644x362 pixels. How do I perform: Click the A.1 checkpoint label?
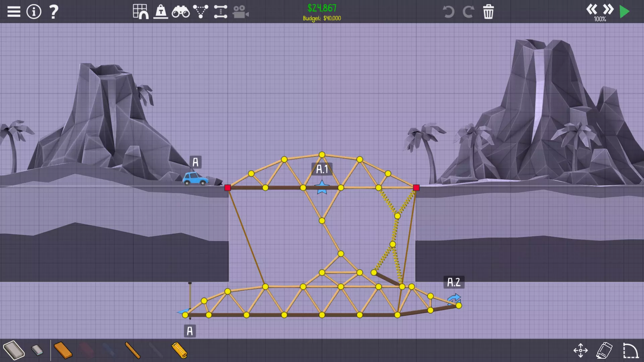(x=322, y=169)
